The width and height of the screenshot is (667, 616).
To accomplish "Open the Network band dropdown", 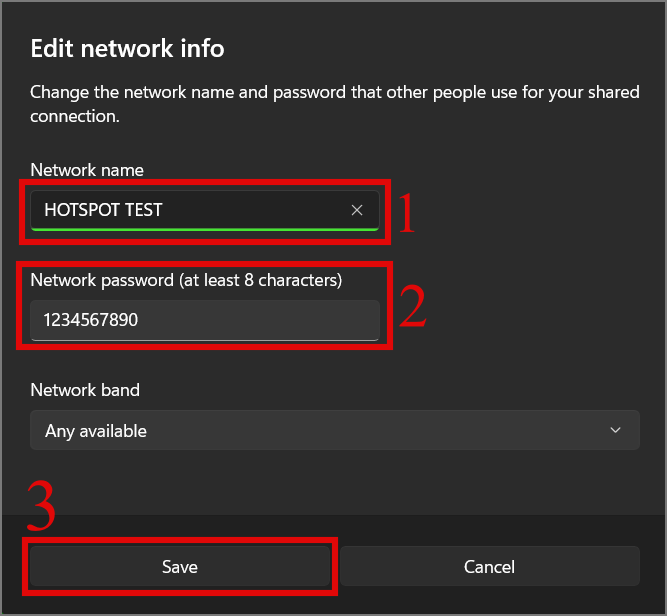I will tap(335, 430).
